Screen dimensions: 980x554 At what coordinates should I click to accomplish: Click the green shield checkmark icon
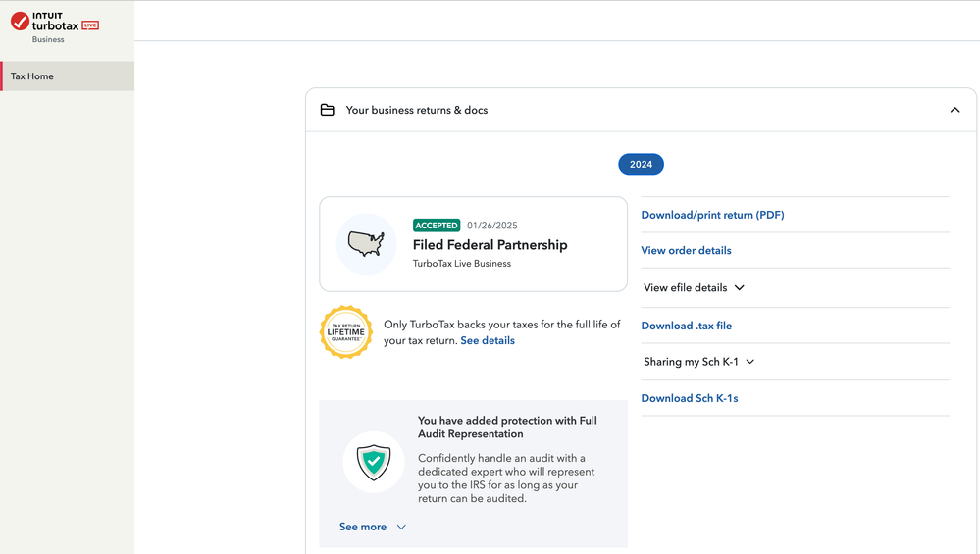tap(373, 462)
